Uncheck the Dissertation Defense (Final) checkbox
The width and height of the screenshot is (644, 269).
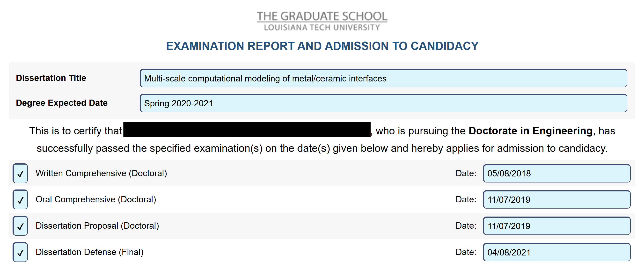(x=20, y=252)
